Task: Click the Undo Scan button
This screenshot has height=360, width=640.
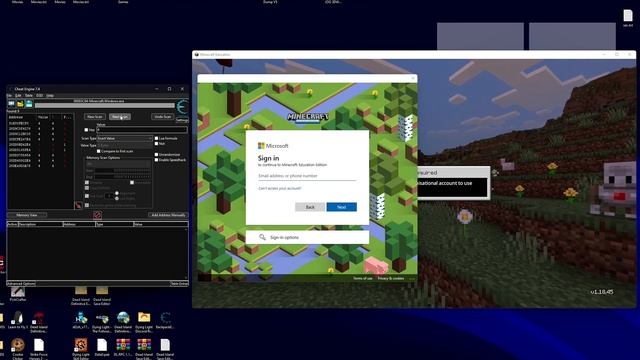Action: (162, 117)
